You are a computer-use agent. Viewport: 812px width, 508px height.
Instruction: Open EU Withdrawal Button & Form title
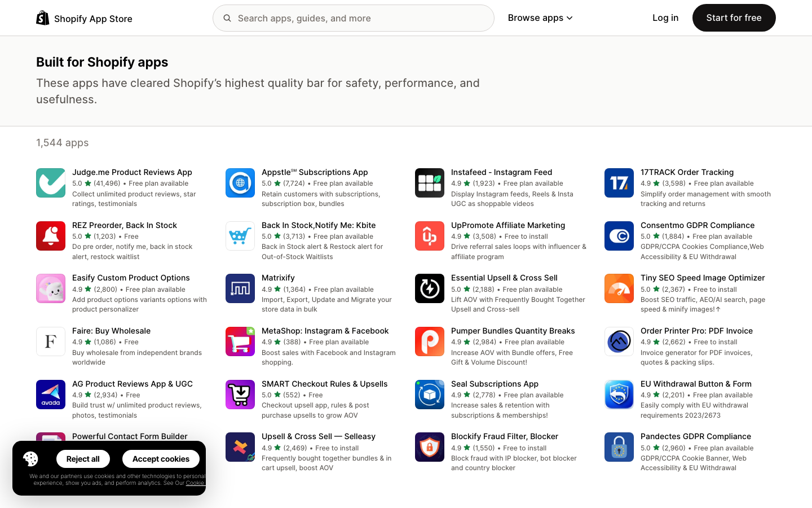696,384
